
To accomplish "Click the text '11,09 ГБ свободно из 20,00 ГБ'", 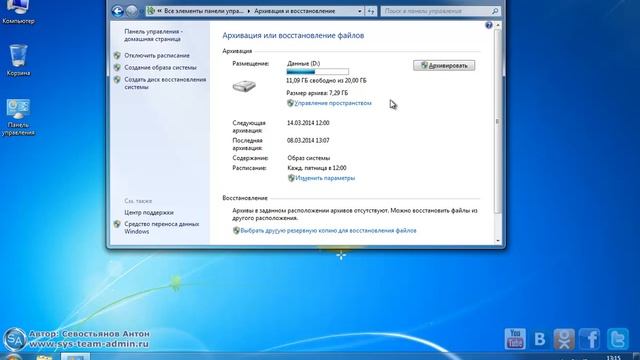I will point(326,81).
